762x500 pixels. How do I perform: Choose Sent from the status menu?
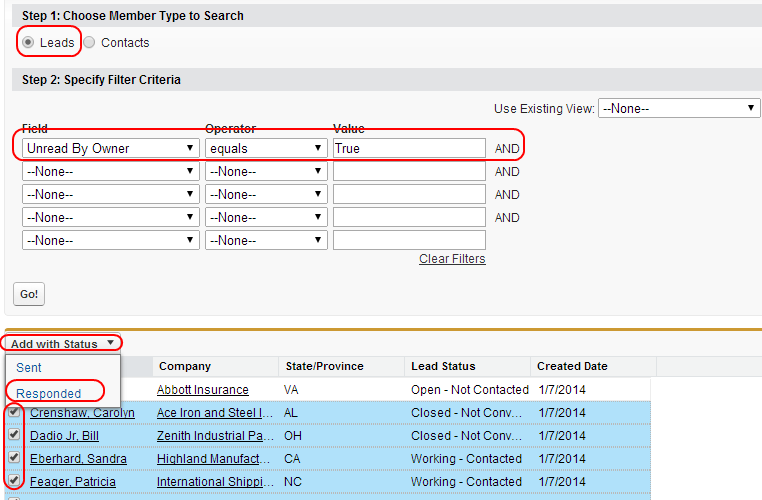tap(29, 367)
